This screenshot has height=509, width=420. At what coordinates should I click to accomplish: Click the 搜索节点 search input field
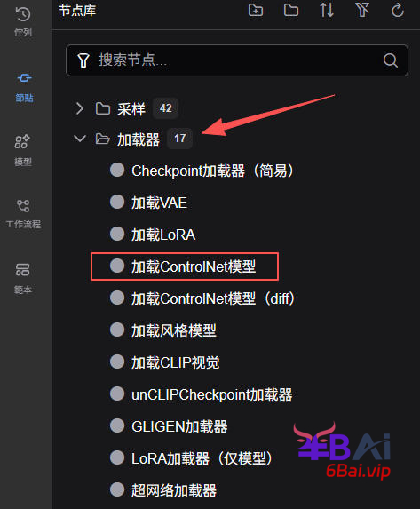click(237, 60)
